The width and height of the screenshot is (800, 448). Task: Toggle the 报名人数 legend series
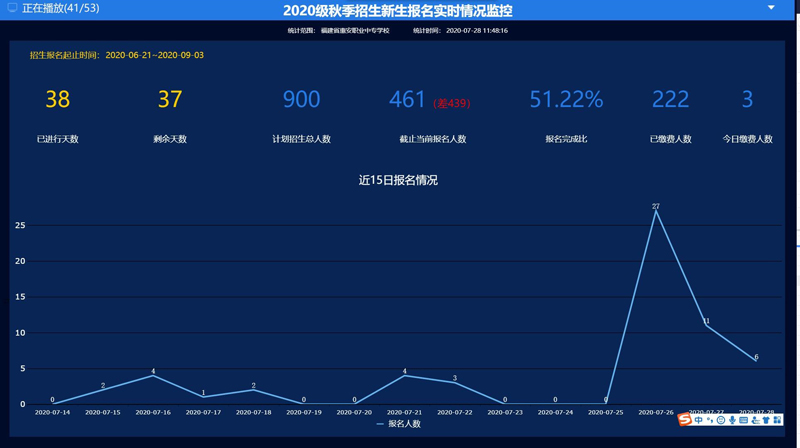coord(398,424)
